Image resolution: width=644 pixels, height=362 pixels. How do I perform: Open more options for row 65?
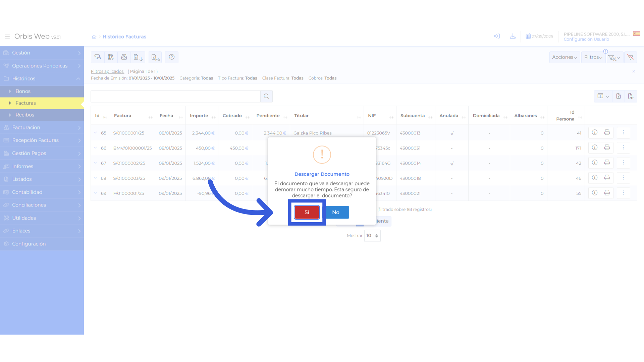[x=623, y=132]
